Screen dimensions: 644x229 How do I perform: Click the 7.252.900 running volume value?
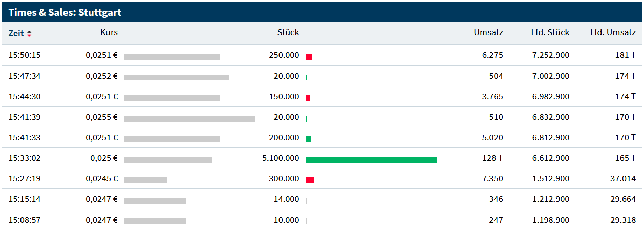point(551,55)
